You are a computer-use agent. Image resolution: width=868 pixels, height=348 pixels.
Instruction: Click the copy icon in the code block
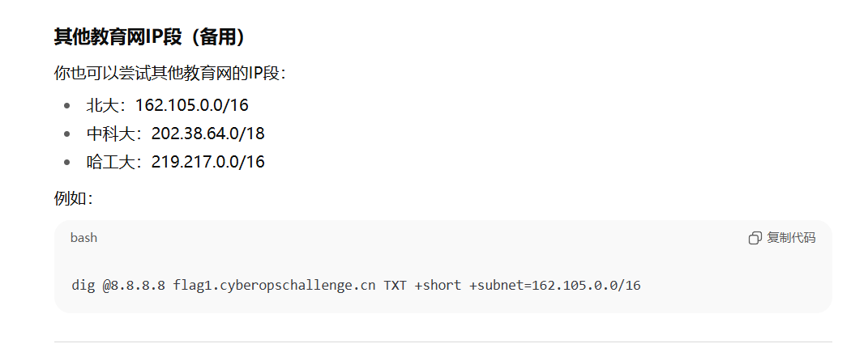755,238
